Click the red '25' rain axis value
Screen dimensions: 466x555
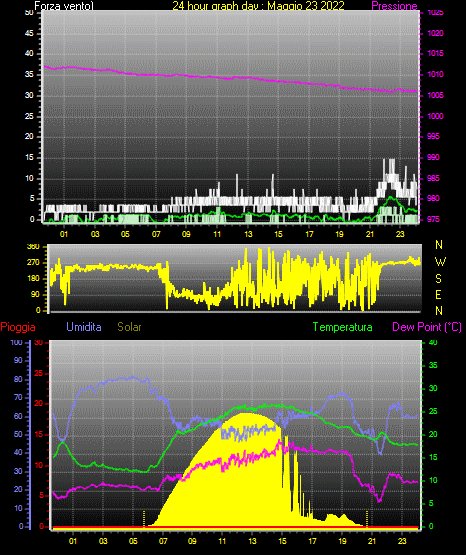(39, 373)
